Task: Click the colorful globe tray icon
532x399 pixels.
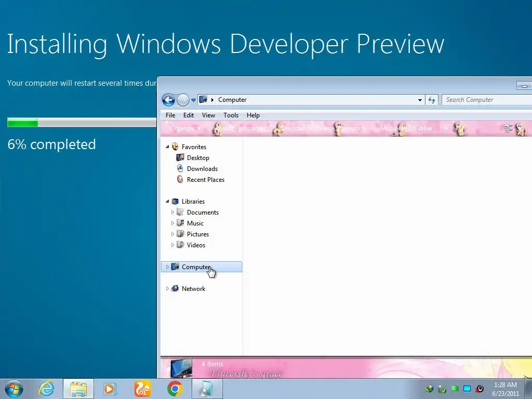Action: pyautogui.click(x=429, y=389)
